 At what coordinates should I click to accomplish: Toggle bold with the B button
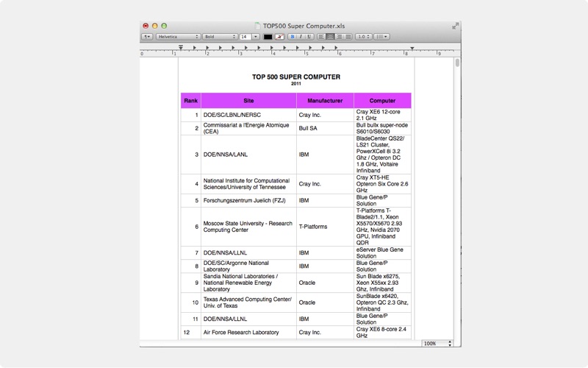pyautogui.click(x=292, y=37)
